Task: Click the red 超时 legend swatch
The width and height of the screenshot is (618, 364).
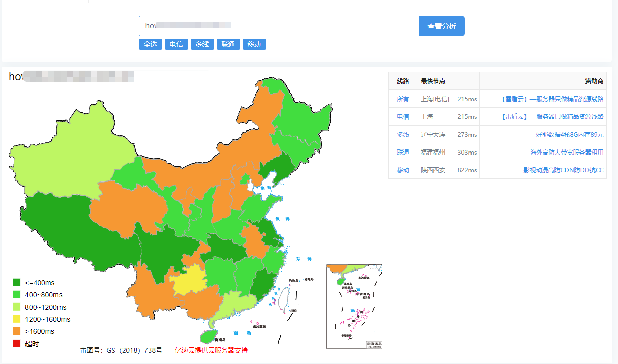Action: (17, 344)
